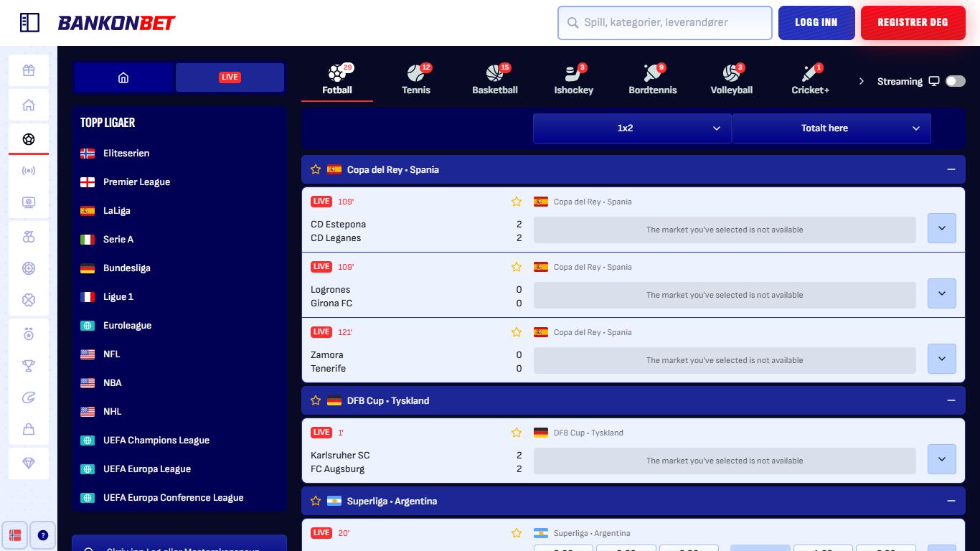Click the BANKONBET logo
This screenshot has height=551, width=980.
click(116, 23)
